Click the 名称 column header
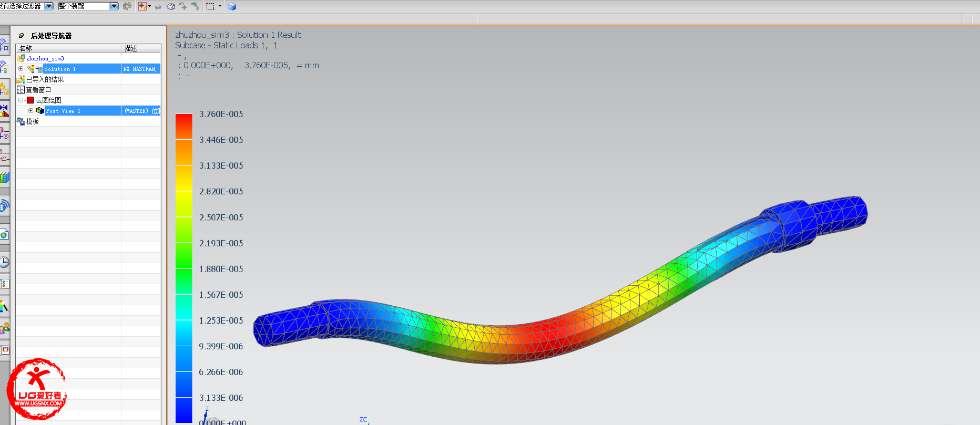The height and width of the screenshot is (425, 980). pos(69,48)
